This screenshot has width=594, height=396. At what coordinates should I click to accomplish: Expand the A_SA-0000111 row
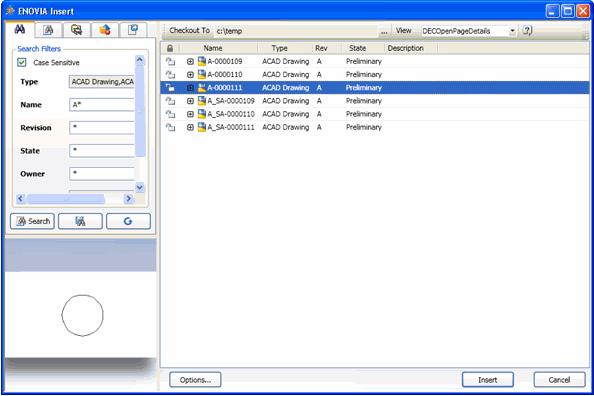190,127
